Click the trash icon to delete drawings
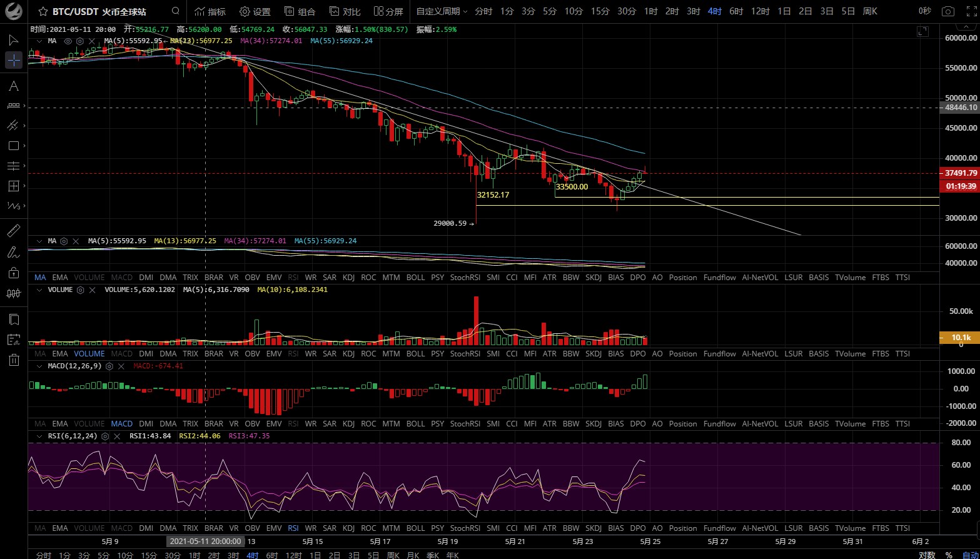The height and width of the screenshot is (559, 980). pyautogui.click(x=13, y=360)
